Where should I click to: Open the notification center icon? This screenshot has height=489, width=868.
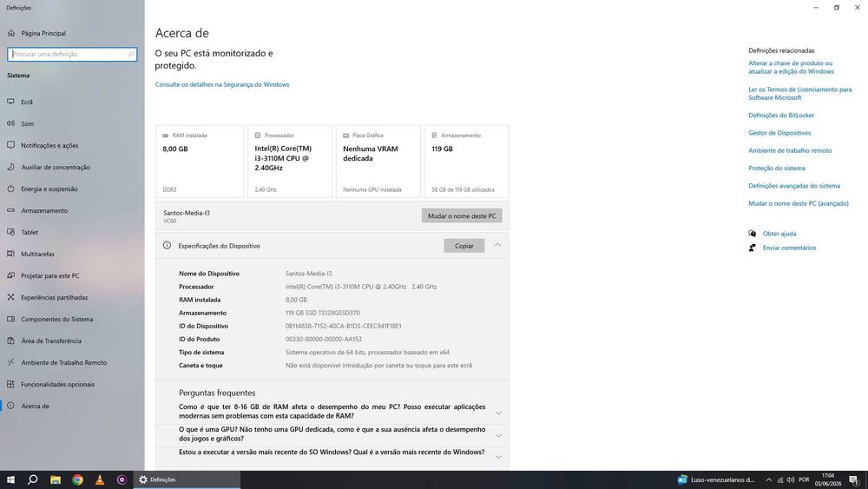tap(854, 479)
